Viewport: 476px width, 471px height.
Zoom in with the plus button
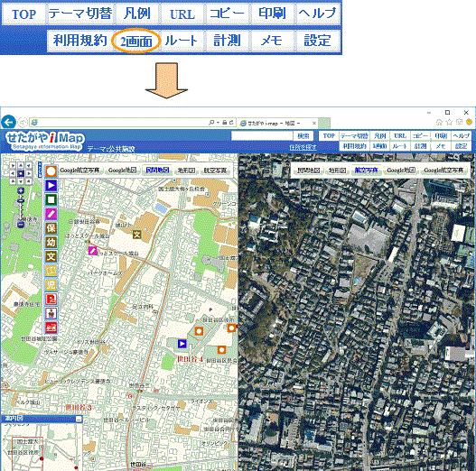point(21,190)
